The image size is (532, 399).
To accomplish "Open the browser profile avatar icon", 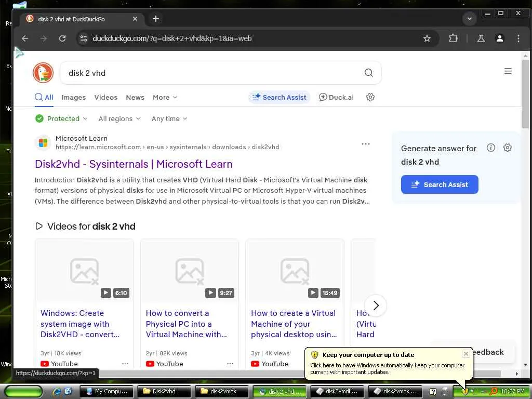I will click(x=499, y=38).
